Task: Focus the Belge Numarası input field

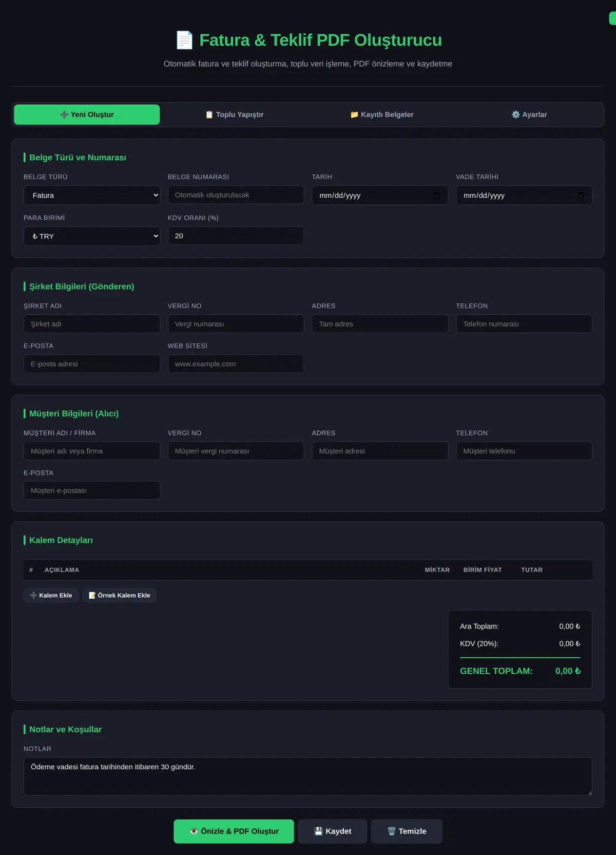Action: [x=236, y=195]
